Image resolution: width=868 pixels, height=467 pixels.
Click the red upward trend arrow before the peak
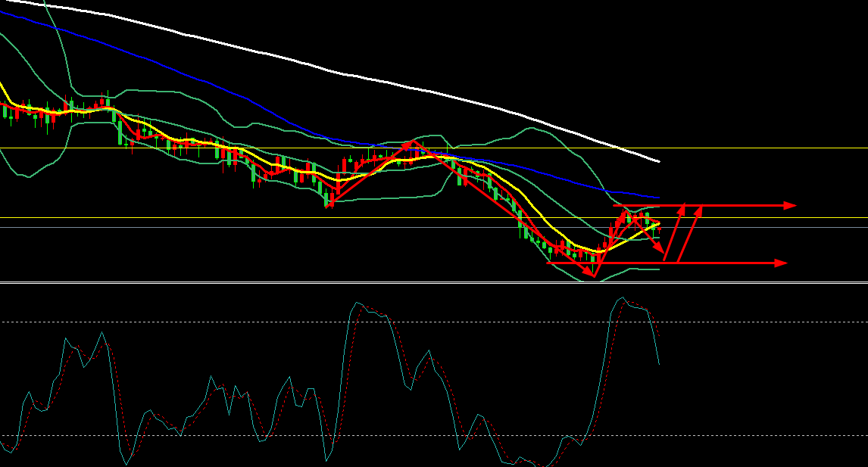371,172
